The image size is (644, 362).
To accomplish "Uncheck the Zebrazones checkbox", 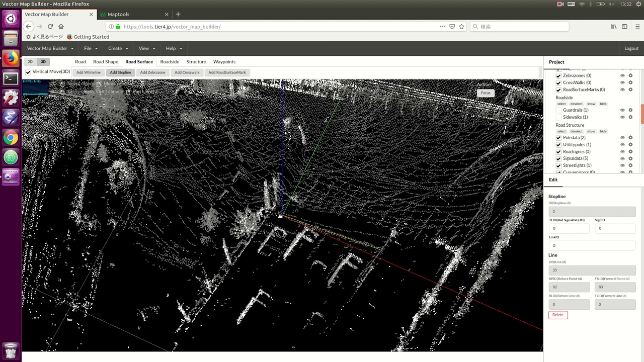I will point(558,75).
